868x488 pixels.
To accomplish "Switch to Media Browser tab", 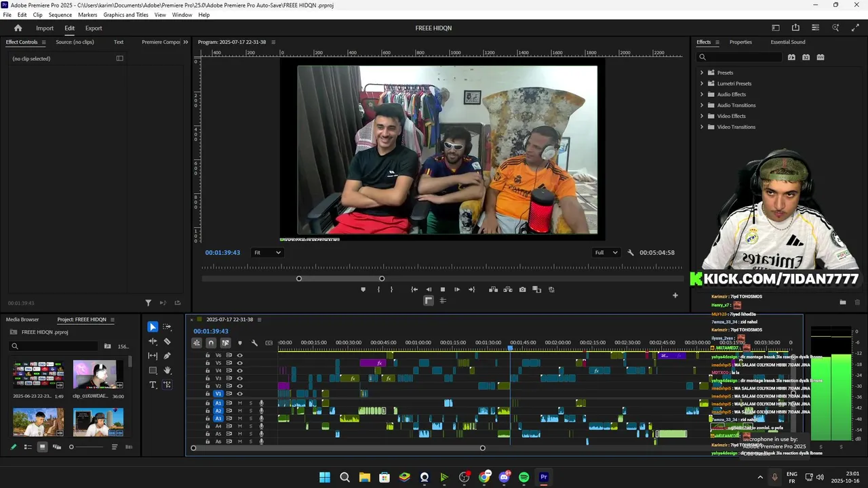I will pyautogui.click(x=22, y=319).
